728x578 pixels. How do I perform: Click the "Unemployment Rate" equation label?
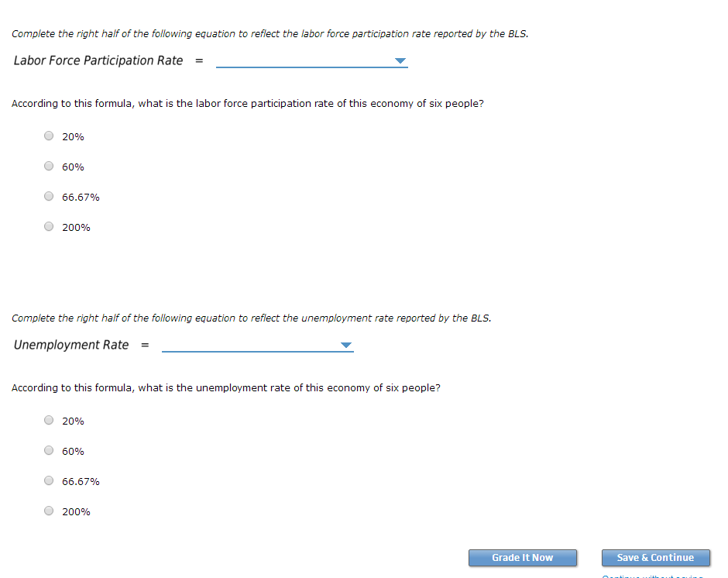coord(71,345)
